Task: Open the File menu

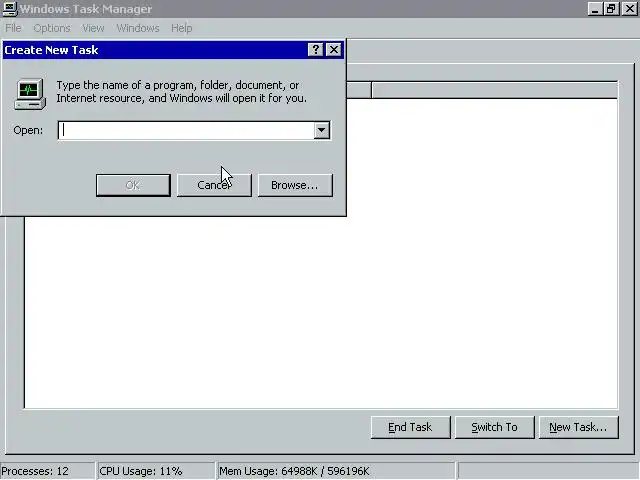Action: (x=13, y=28)
